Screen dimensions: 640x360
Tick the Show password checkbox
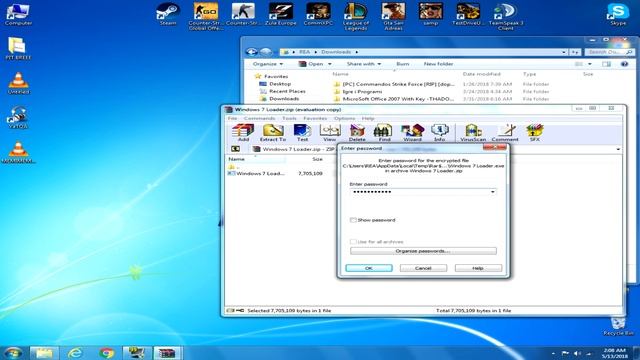coord(353,220)
